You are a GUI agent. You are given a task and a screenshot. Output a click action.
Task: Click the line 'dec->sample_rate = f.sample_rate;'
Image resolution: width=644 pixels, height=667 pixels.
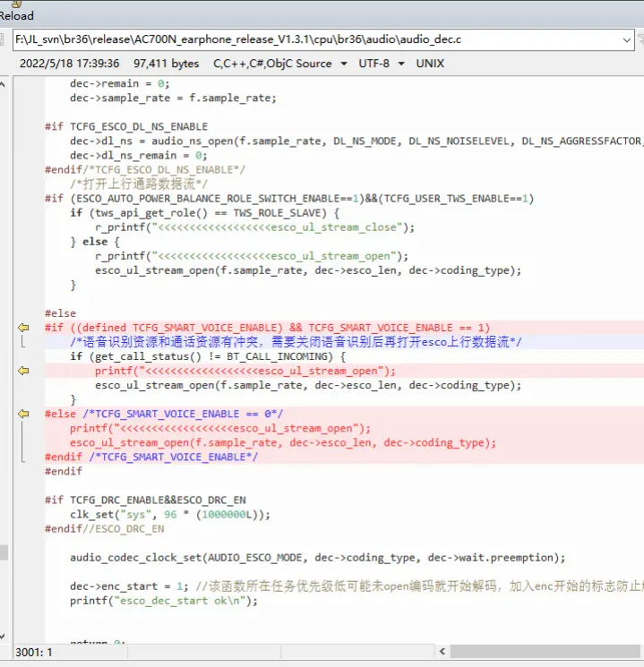(x=173, y=98)
